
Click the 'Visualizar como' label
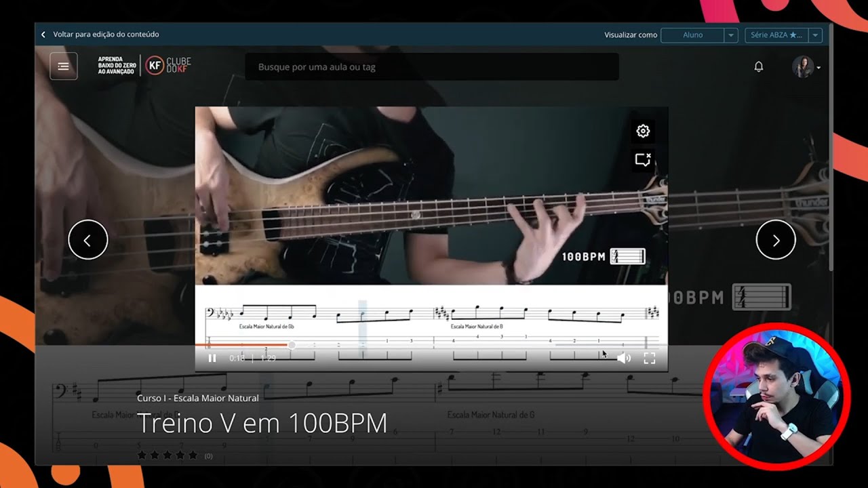pos(631,35)
